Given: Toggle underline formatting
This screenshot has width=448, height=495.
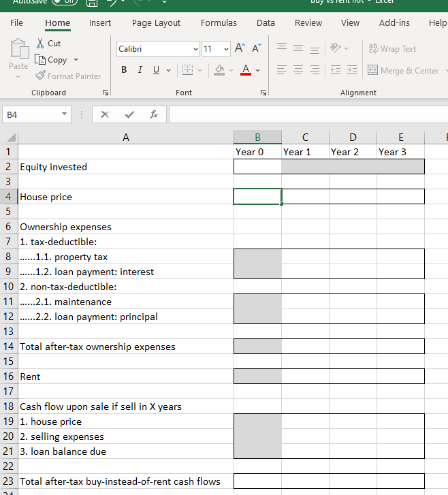Looking at the screenshot, I should (x=156, y=69).
